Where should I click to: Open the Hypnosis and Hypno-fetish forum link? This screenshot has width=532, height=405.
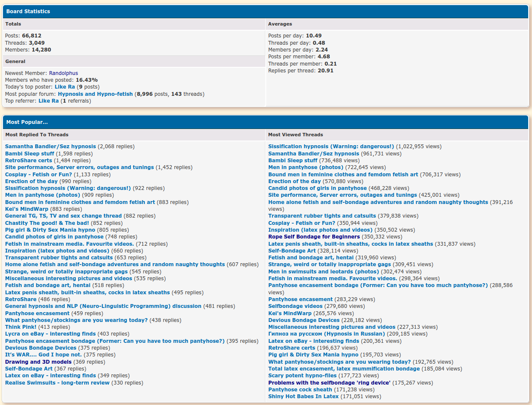pyautogui.click(x=95, y=94)
